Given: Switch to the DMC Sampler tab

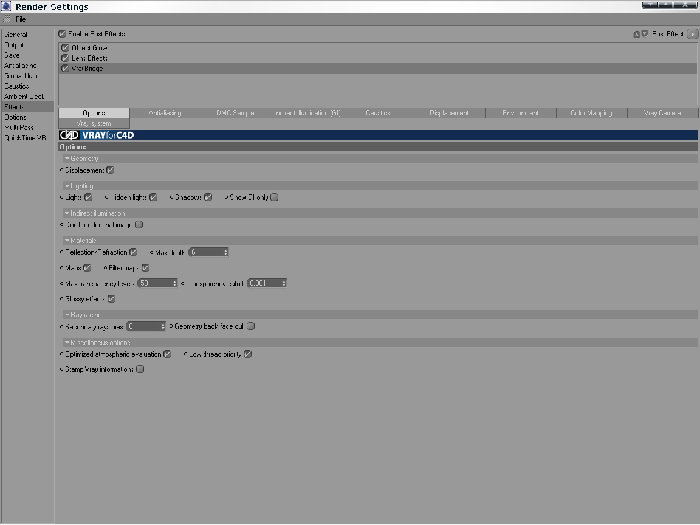Looking at the screenshot, I should tap(236, 113).
